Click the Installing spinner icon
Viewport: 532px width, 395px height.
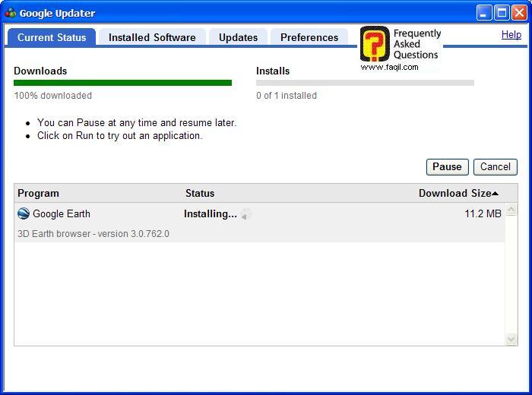[x=245, y=214]
